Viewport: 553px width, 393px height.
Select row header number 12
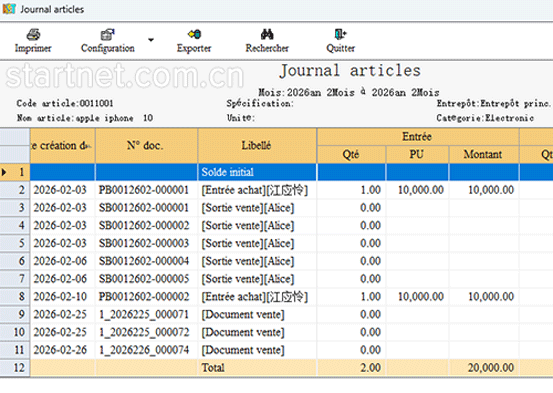pyautogui.click(x=15, y=368)
